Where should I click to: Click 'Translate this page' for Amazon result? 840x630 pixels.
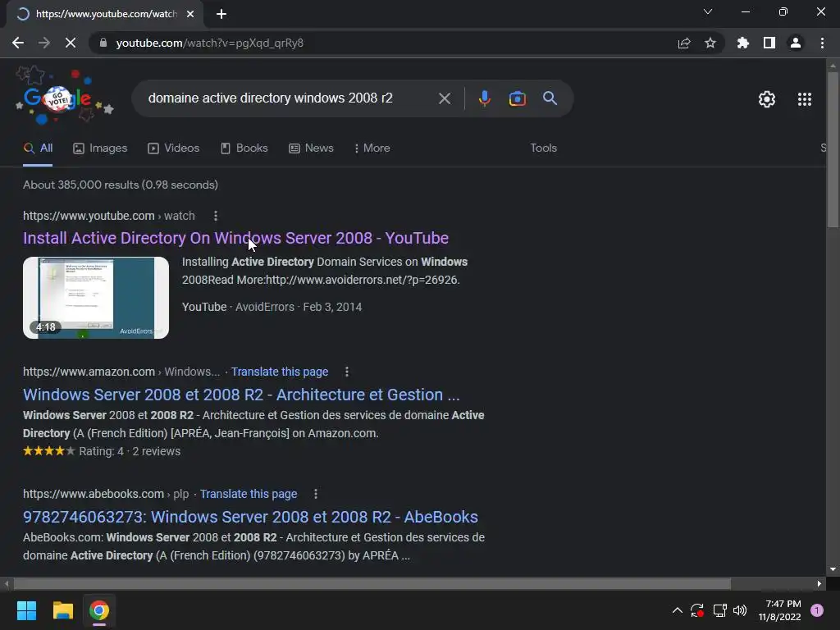(x=280, y=372)
